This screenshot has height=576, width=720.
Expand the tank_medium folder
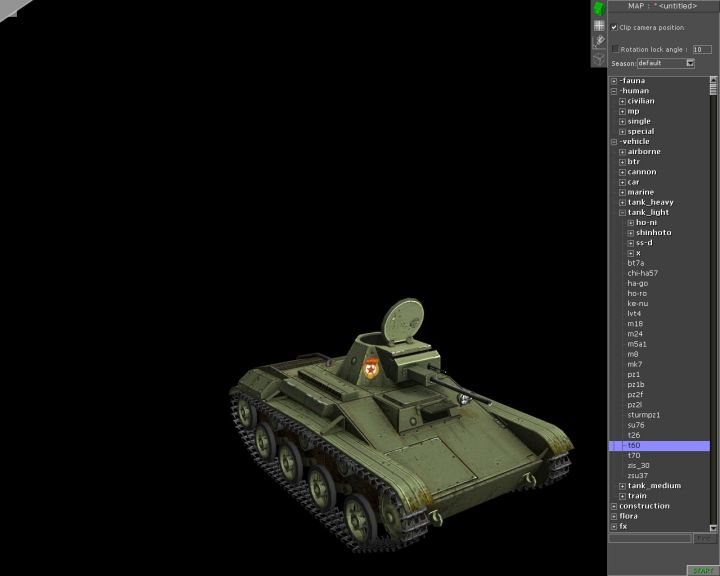point(622,486)
